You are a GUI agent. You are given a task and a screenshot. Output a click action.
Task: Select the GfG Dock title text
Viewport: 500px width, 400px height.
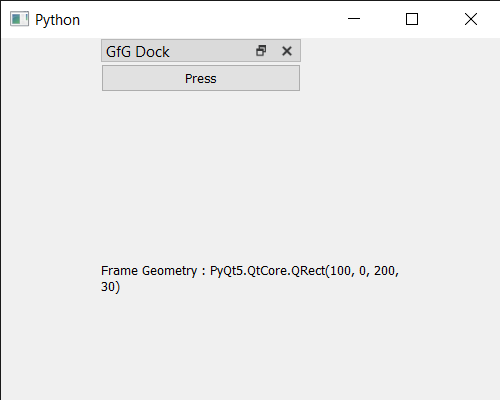point(138,52)
